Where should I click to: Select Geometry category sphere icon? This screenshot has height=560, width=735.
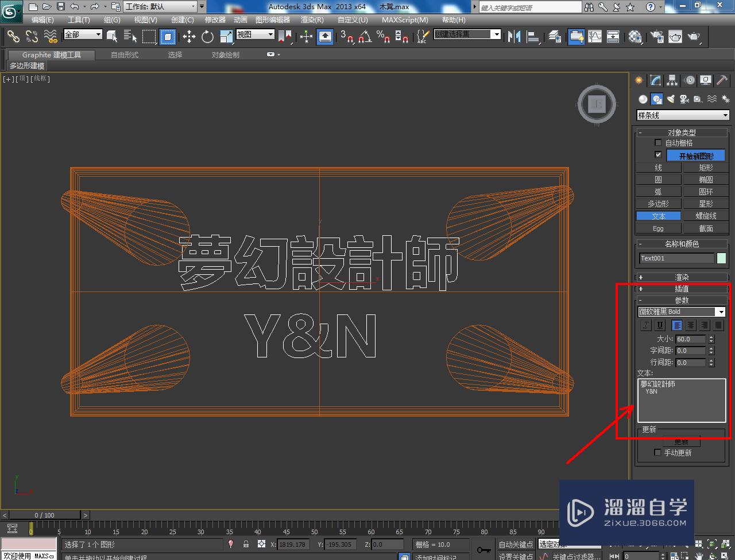tap(643, 99)
